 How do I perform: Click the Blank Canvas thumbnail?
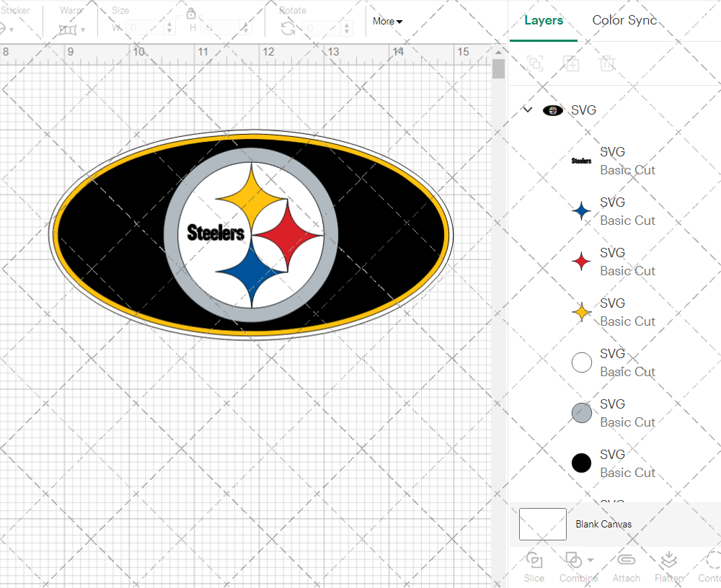543,524
